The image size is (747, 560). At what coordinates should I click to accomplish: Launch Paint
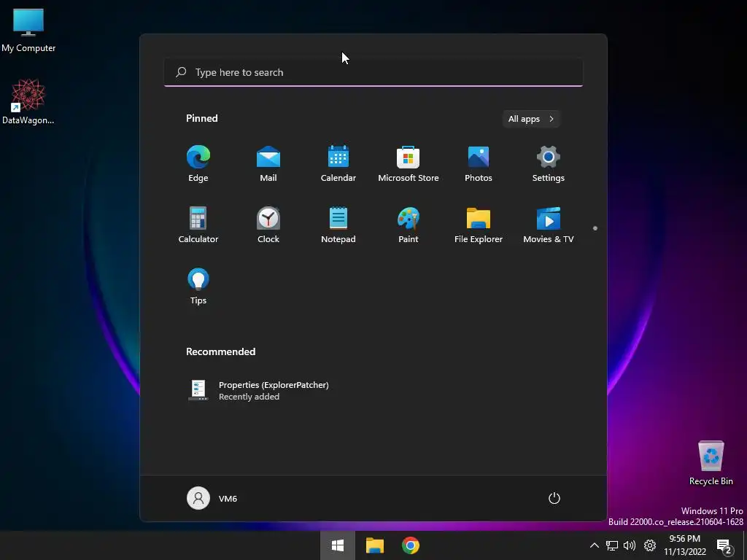(409, 225)
